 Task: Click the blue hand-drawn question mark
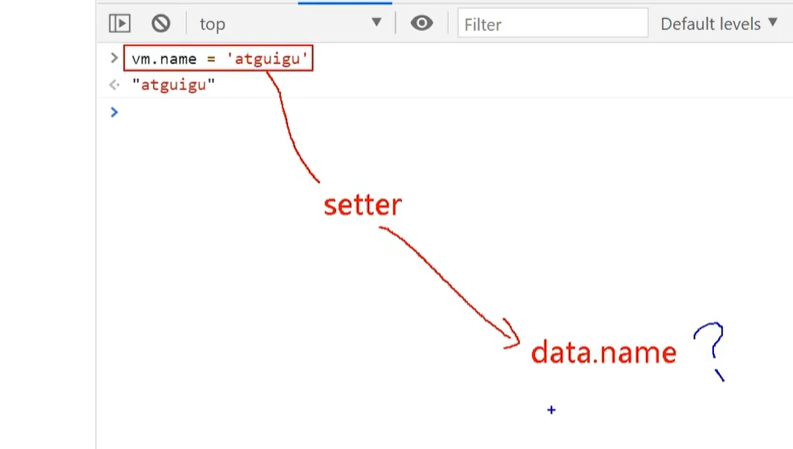point(711,347)
